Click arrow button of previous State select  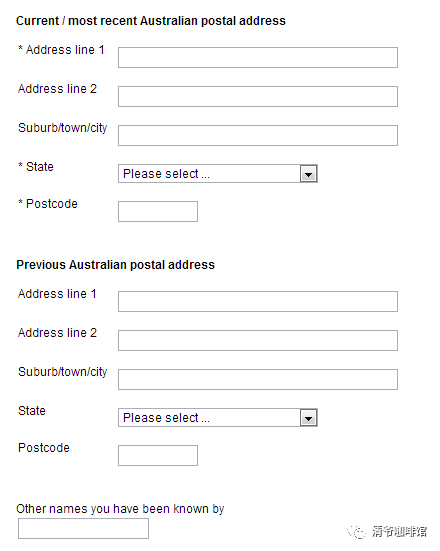309,418
